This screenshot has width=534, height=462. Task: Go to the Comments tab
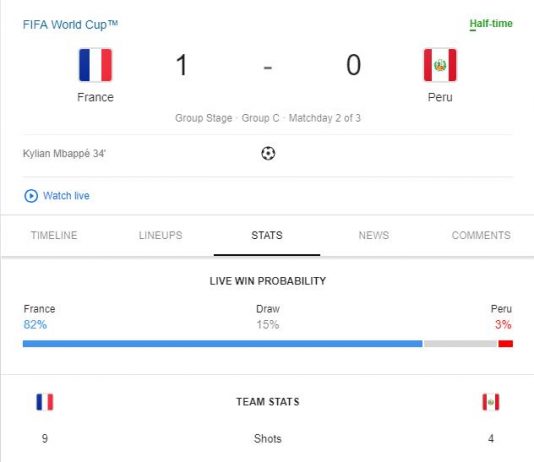(x=481, y=235)
